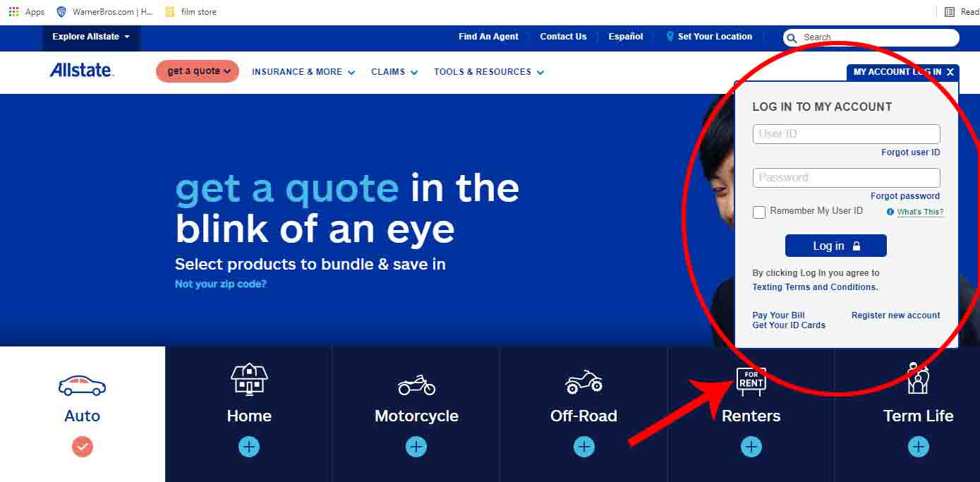
Task: Add Off-Road with its plus button
Action: tap(583, 447)
